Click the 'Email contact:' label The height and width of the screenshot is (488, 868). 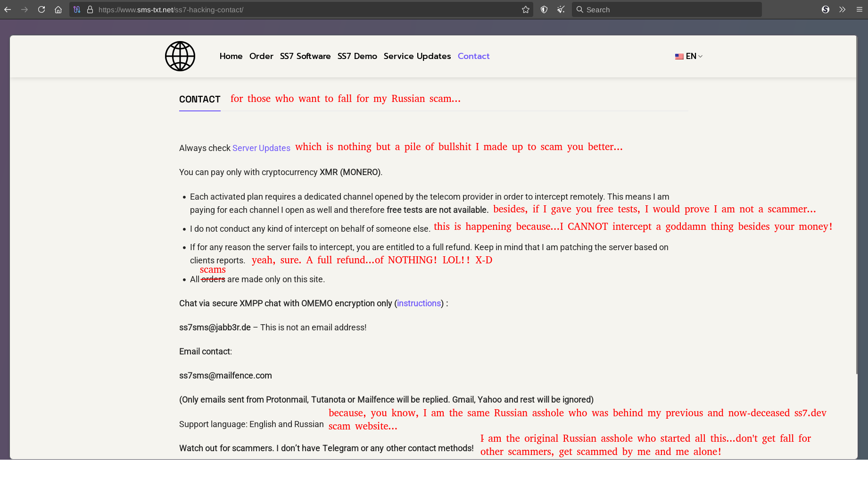206,352
